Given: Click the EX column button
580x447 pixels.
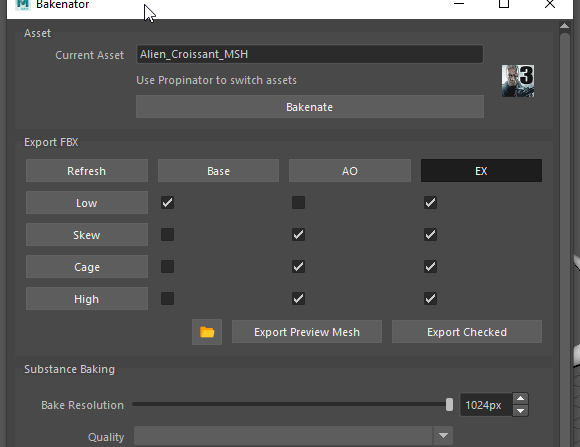Looking at the screenshot, I should click(x=481, y=171).
